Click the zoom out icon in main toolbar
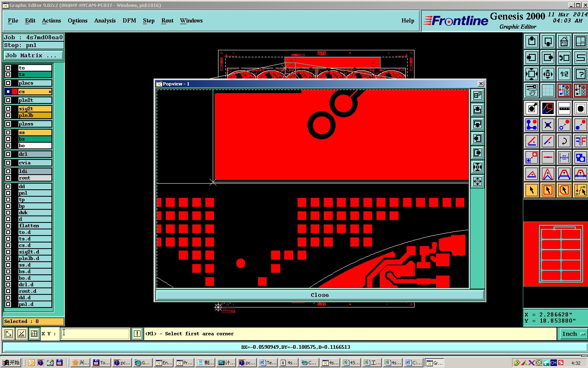Image resolution: width=588 pixels, height=368 pixels. point(548,74)
